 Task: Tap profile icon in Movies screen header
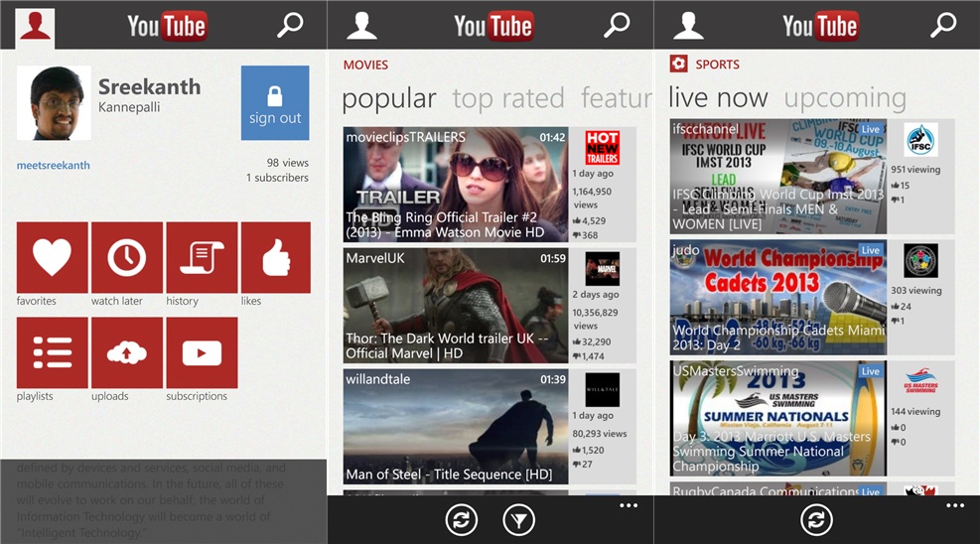coord(361,26)
